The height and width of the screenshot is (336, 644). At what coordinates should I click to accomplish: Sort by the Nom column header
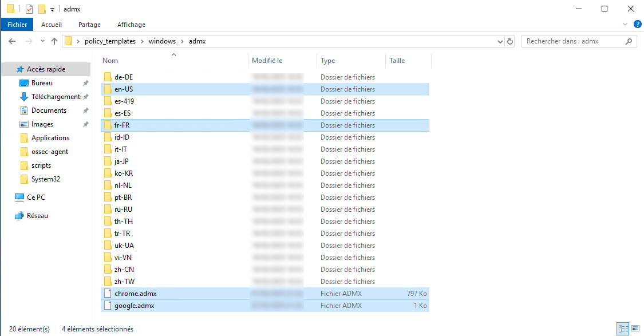coord(110,61)
